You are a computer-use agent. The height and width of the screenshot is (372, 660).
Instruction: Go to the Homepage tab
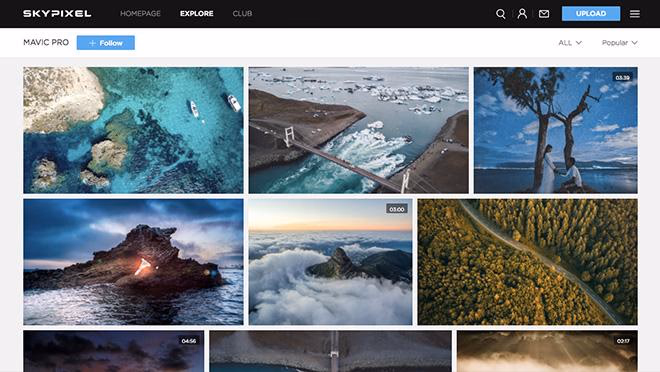(140, 13)
